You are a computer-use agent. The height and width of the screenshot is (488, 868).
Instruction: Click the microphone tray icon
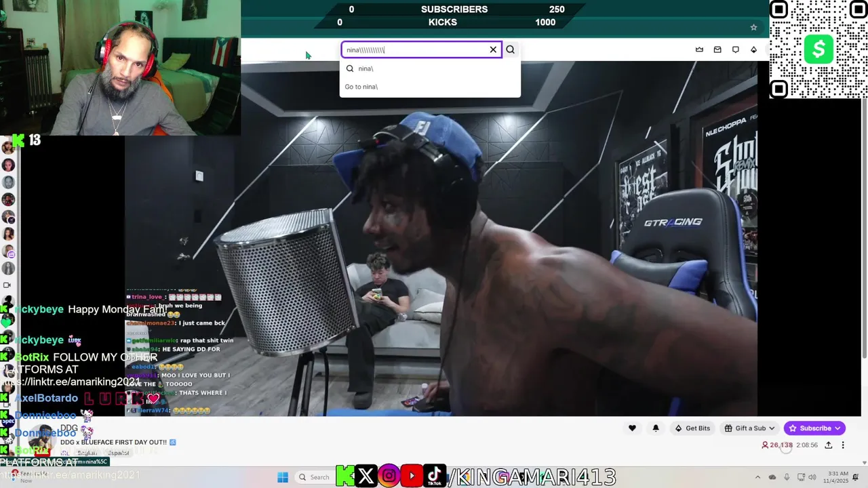[x=787, y=477]
